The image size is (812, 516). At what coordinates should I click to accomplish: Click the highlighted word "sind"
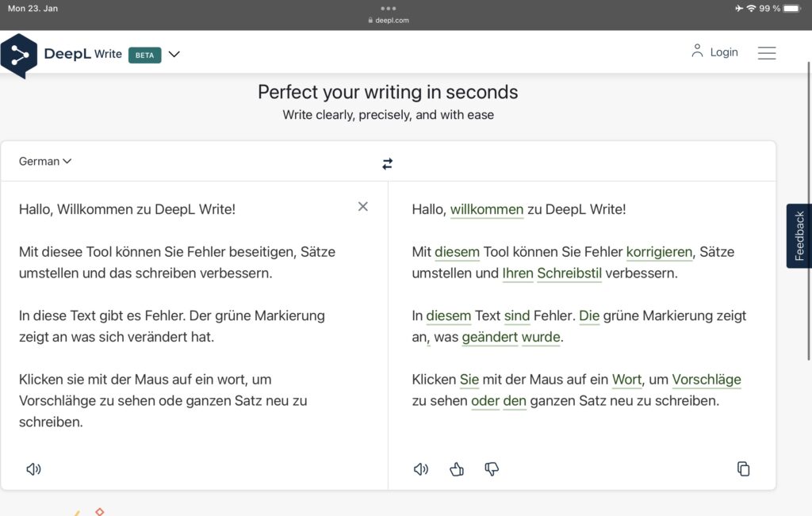(x=517, y=315)
